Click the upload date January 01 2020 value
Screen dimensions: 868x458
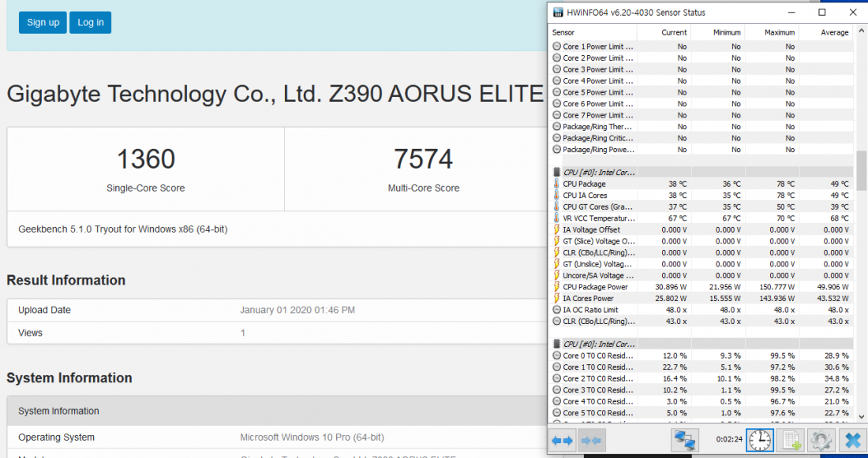(297, 311)
